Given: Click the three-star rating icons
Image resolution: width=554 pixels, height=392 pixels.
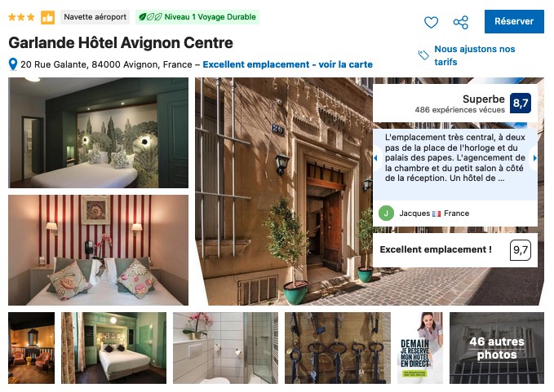Looking at the screenshot, I should click(x=21, y=17).
